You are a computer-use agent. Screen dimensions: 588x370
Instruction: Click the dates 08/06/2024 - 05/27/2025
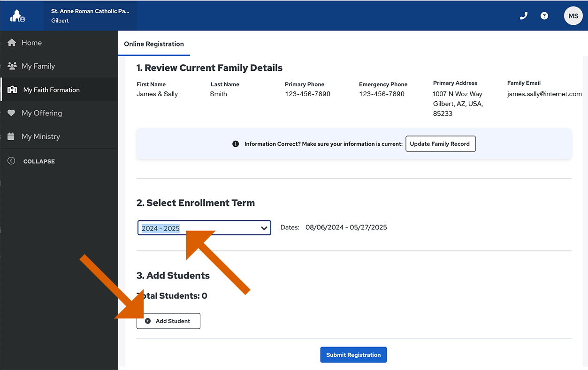[x=346, y=227]
